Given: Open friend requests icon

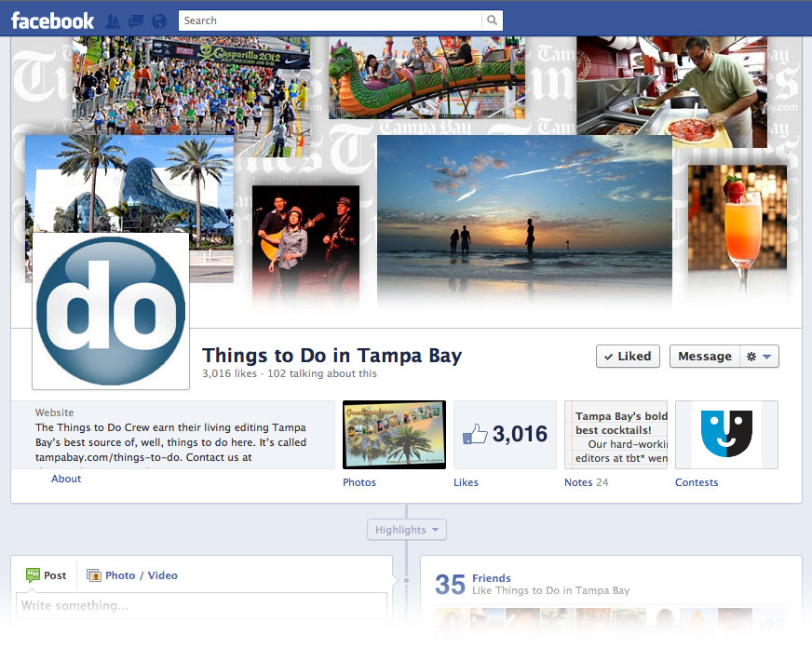Looking at the screenshot, I should tap(113, 21).
